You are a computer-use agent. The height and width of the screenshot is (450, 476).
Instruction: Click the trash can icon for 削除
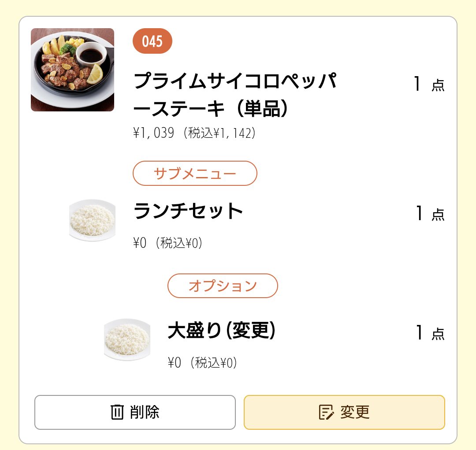point(117,412)
